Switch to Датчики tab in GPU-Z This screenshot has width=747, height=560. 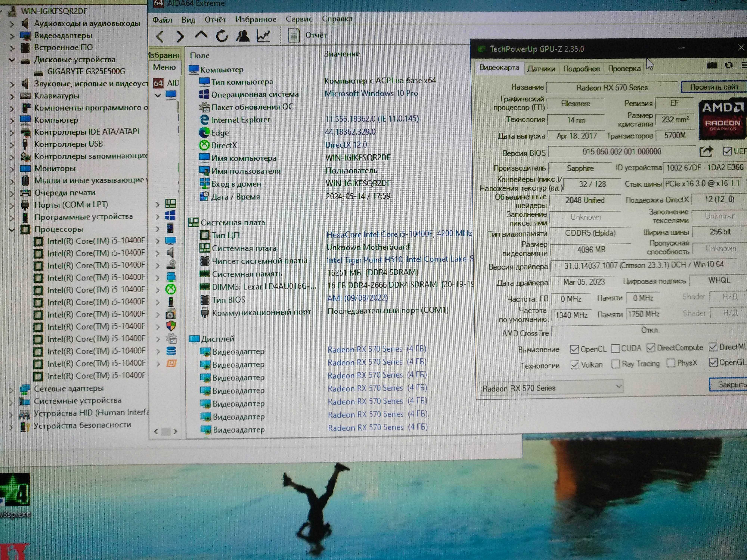(541, 69)
